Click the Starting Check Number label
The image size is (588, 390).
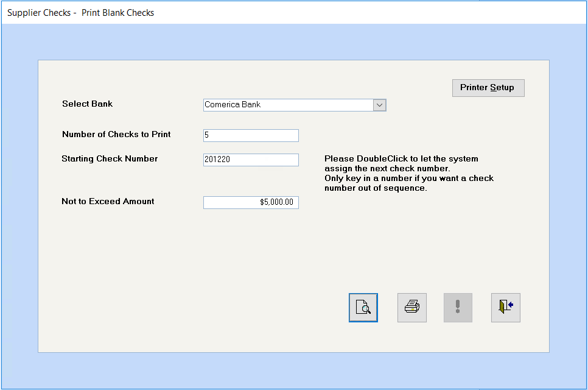[110, 158]
